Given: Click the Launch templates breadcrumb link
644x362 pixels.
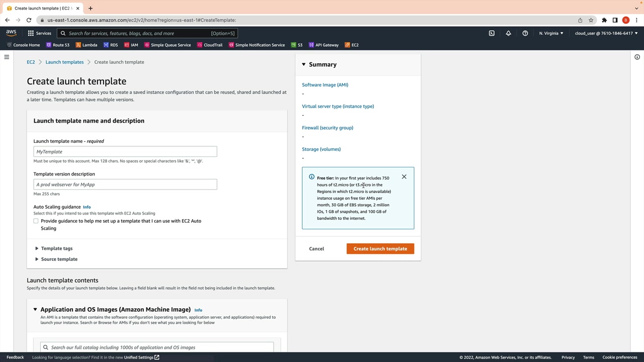Looking at the screenshot, I should click(x=64, y=62).
